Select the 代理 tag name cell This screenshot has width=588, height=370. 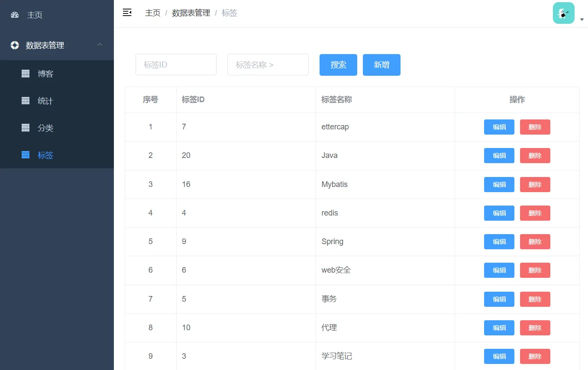(385, 328)
